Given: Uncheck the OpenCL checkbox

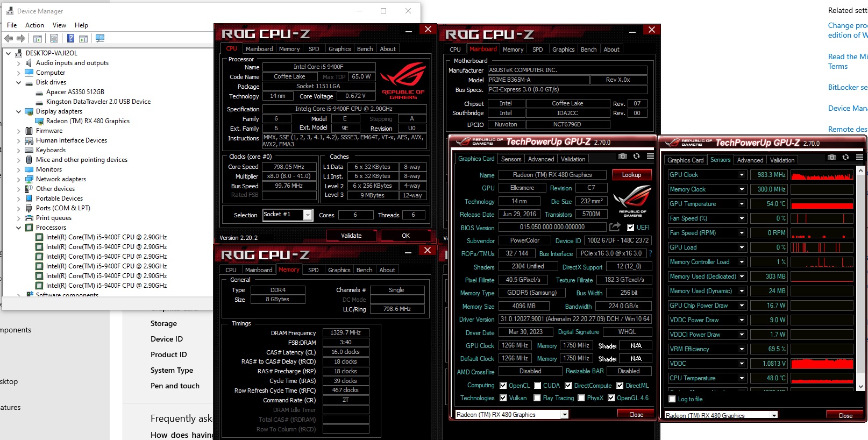Looking at the screenshot, I should [x=503, y=386].
